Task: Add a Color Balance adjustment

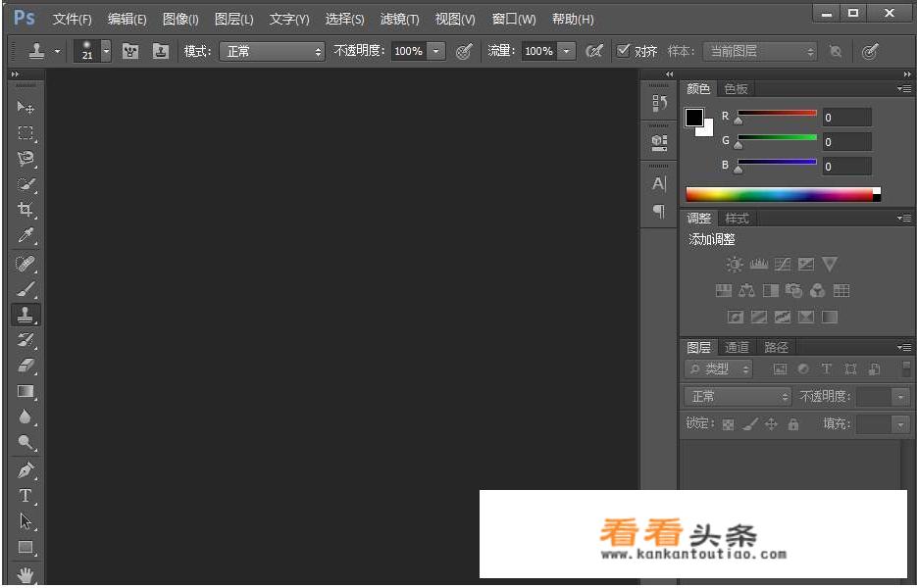Action: tap(746, 290)
